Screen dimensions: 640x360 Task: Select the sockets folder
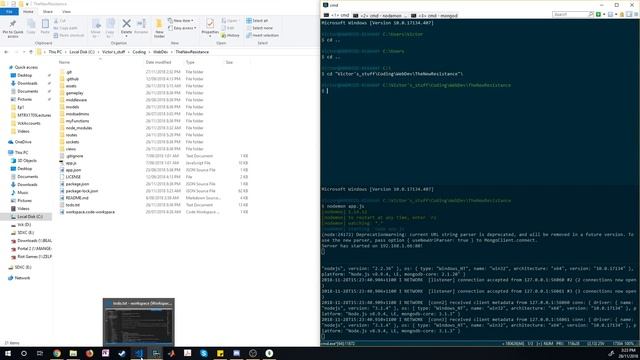click(72, 142)
